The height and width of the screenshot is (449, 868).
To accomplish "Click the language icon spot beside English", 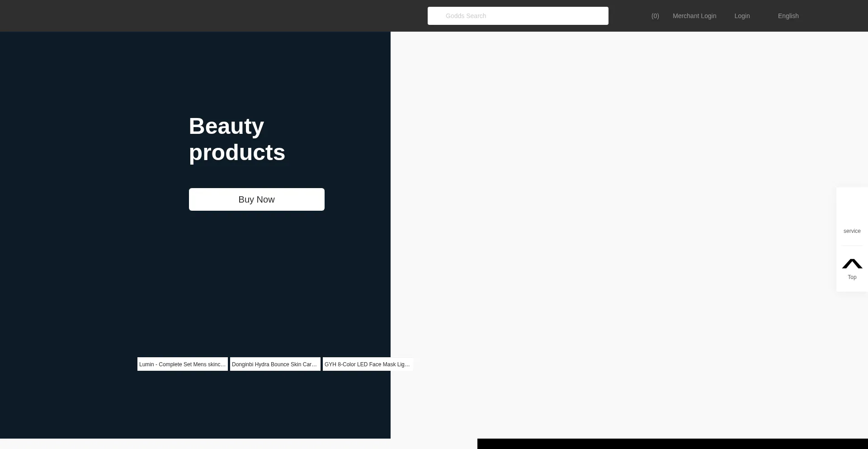I will coord(770,16).
